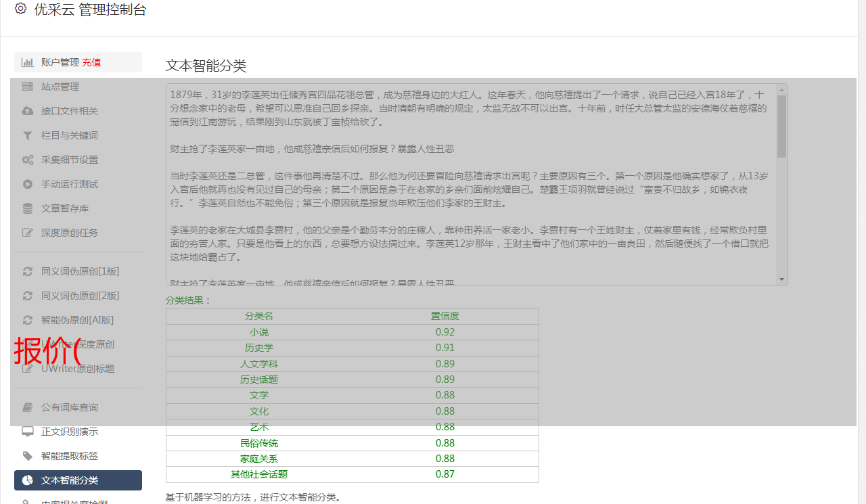
Task: Click the bar chart icon for 账户管理
Action: click(x=27, y=62)
